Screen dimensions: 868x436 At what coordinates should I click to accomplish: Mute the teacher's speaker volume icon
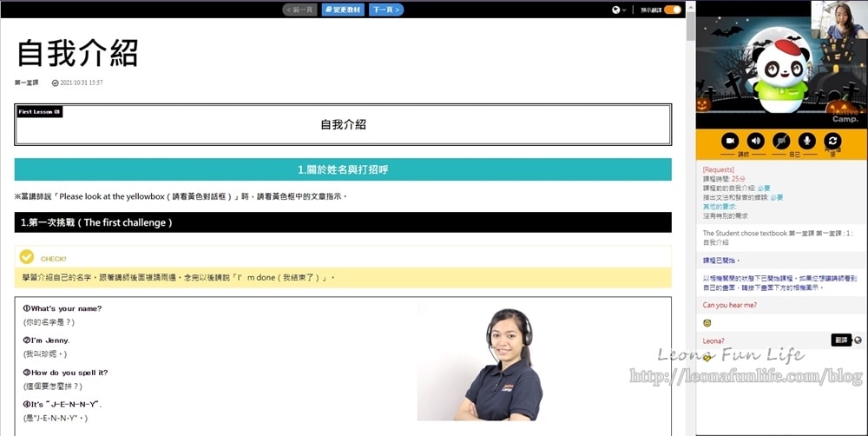pyautogui.click(x=755, y=141)
